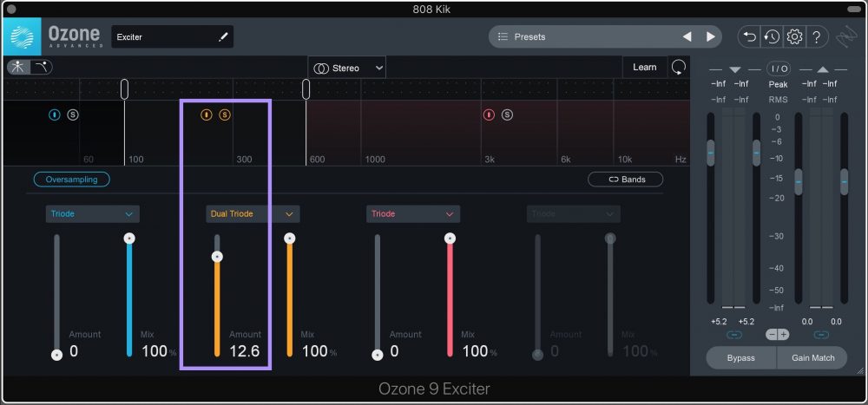868x405 pixels.
Task: Open the Stereo channel mode dropdown
Action: click(347, 68)
